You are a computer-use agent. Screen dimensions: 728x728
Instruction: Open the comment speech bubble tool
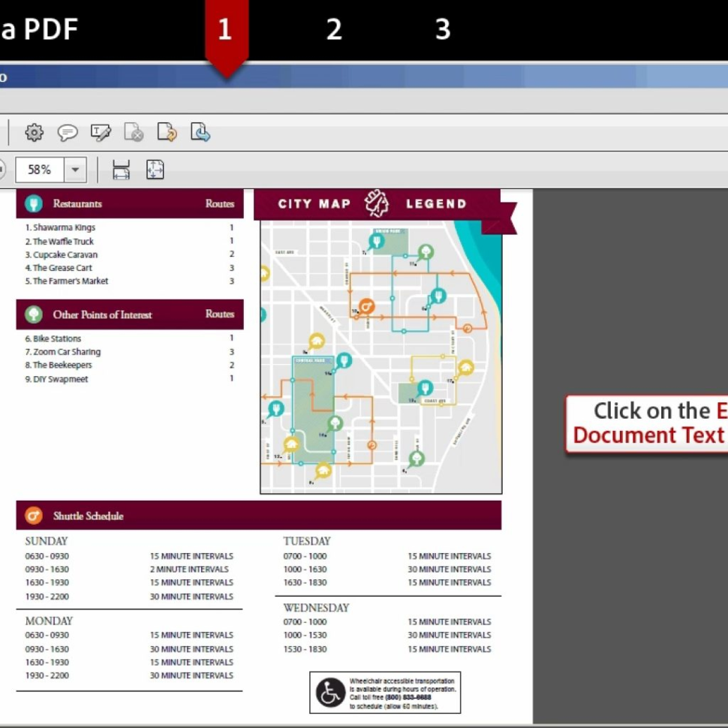click(68, 133)
